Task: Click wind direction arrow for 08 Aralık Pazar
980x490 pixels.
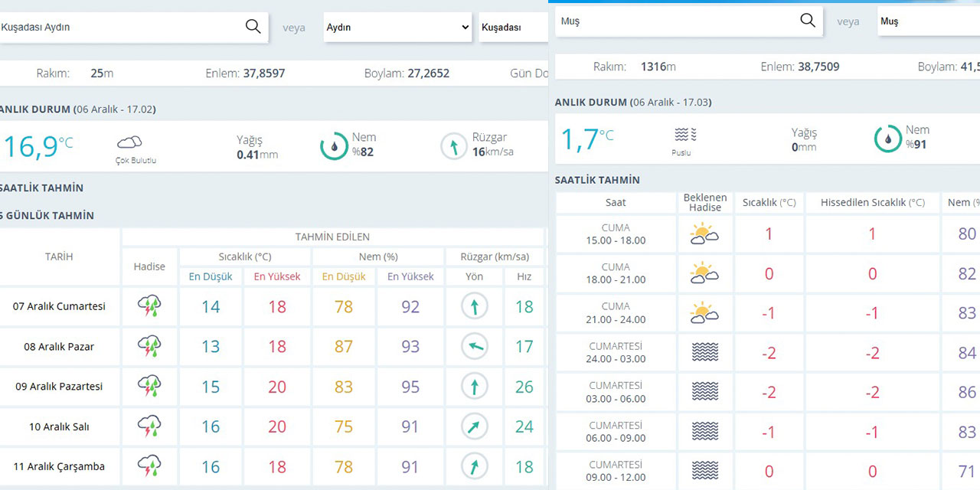Action: tap(474, 347)
